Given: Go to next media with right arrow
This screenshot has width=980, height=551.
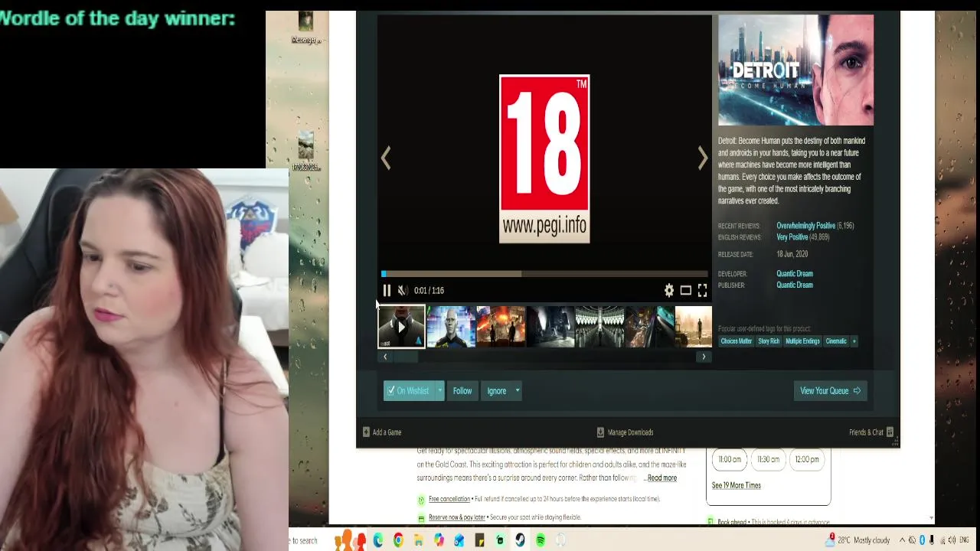Looking at the screenshot, I should pyautogui.click(x=703, y=158).
